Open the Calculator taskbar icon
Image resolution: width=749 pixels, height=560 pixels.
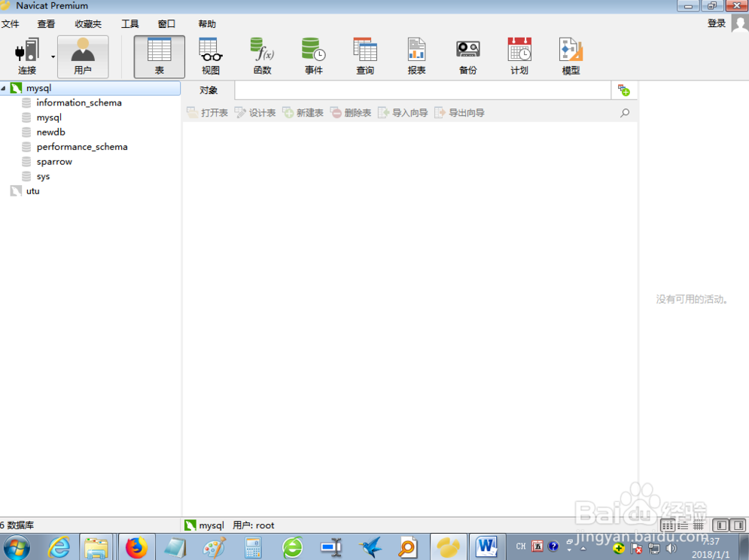(253, 547)
